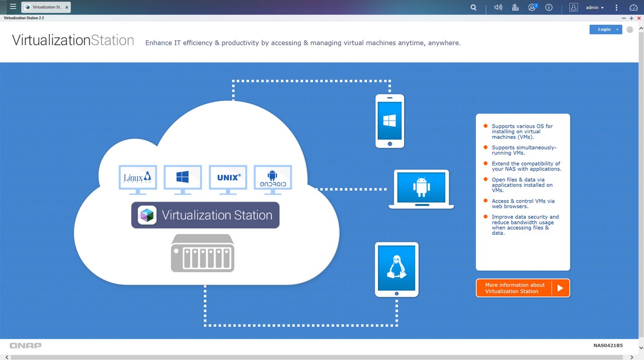Viewport: 644px width, 360px height.
Task: Expand the admin account dropdown
Action: point(595,8)
